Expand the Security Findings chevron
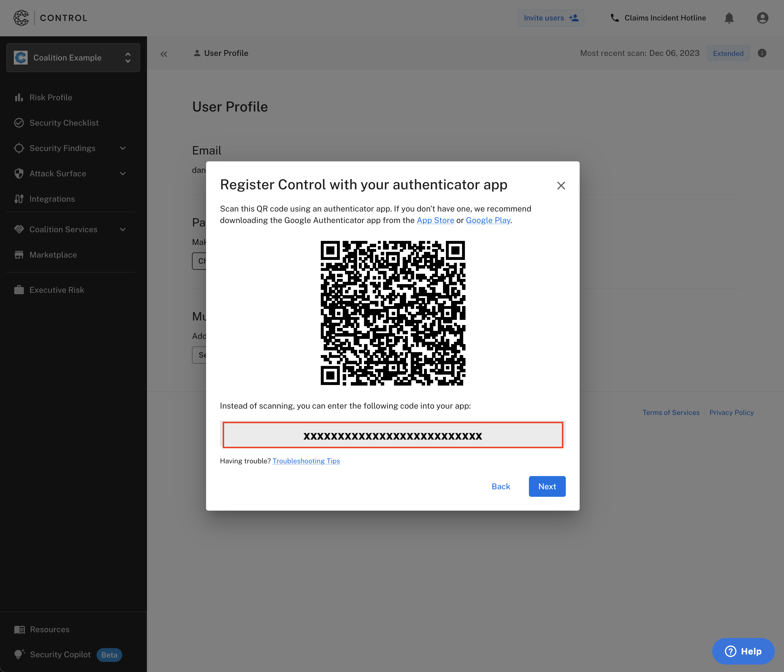 (122, 148)
